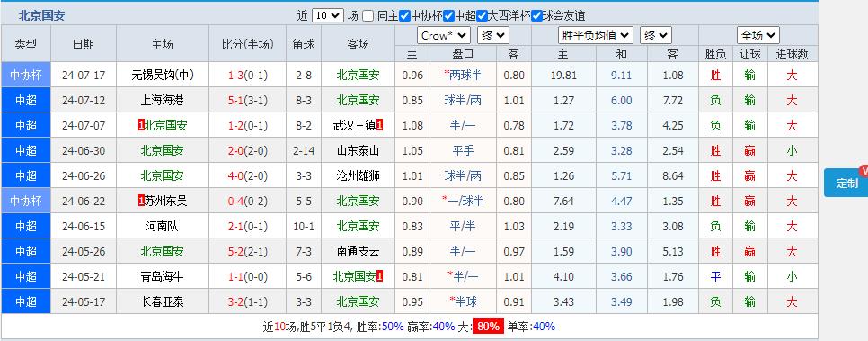
Task: Click the score 0-4(0-2)
Action: click(247, 202)
